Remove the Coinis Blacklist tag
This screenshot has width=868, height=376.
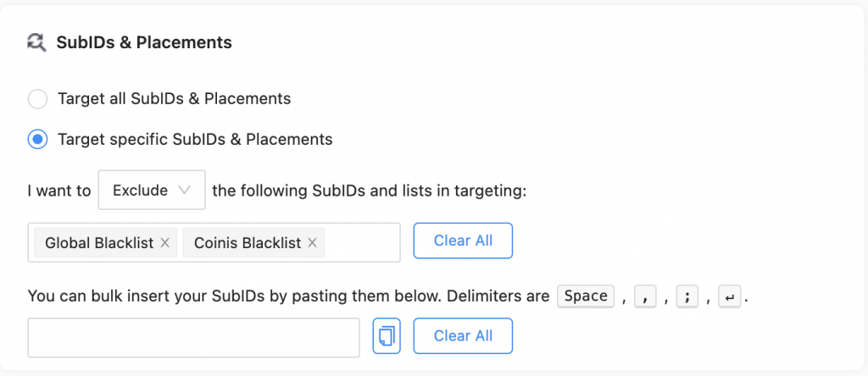pos(312,243)
